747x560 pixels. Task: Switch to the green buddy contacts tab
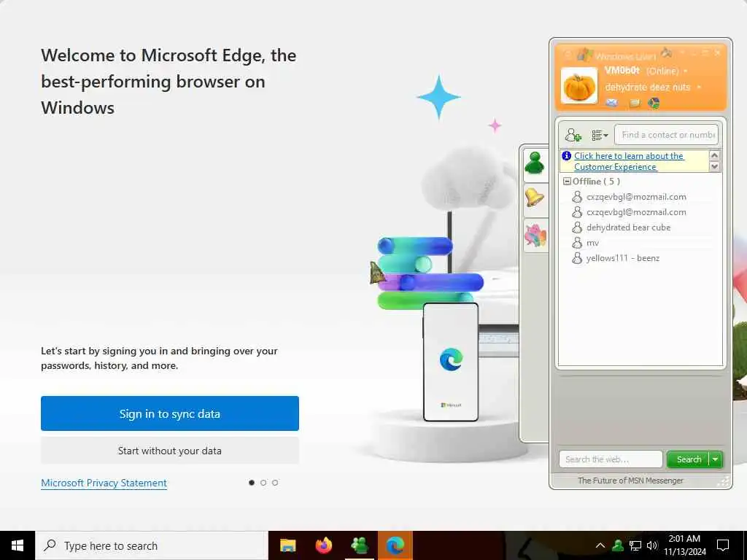(x=535, y=163)
